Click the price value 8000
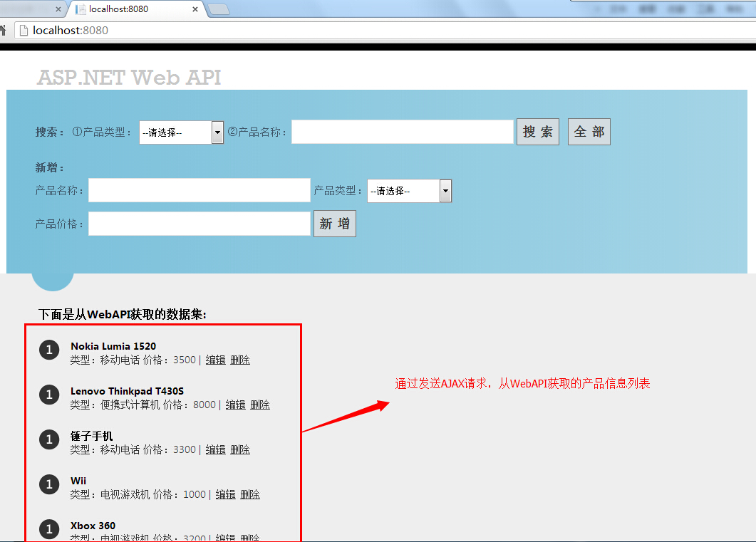Image resolution: width=756 pixels, height=542 pixels. coord(204,405)
